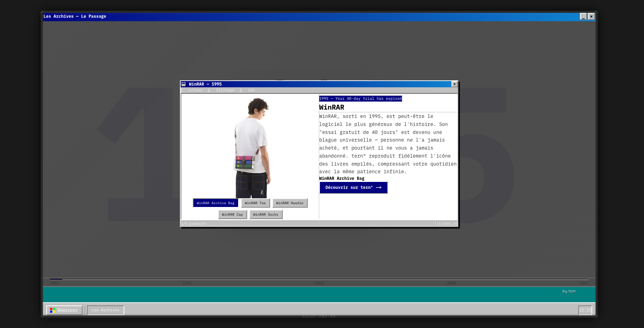Jump to 1996 on the timeline
Image resolution: width=644 pixels, height=328 pixels.
(187, 283)
